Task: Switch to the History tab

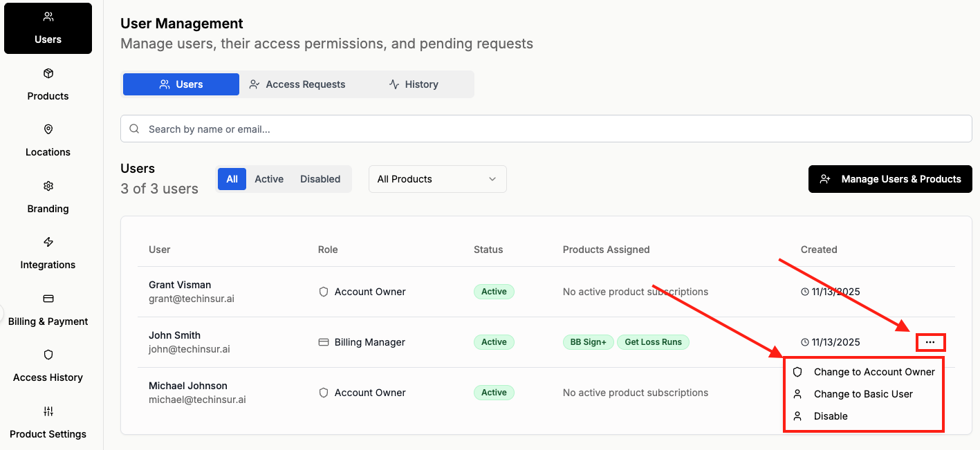Action: pos(414,84)
